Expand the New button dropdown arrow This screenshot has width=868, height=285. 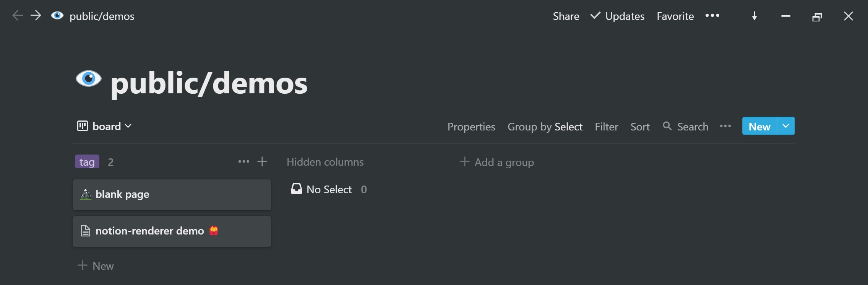[x=786, y=126]
